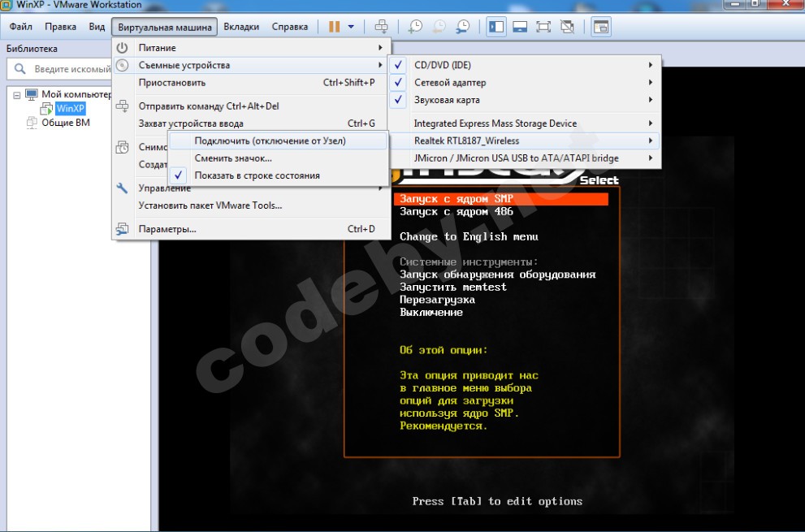The image size is (805, 532).
Task: Toggle the library sidebar view icon
Action: [x=496, y=27]
